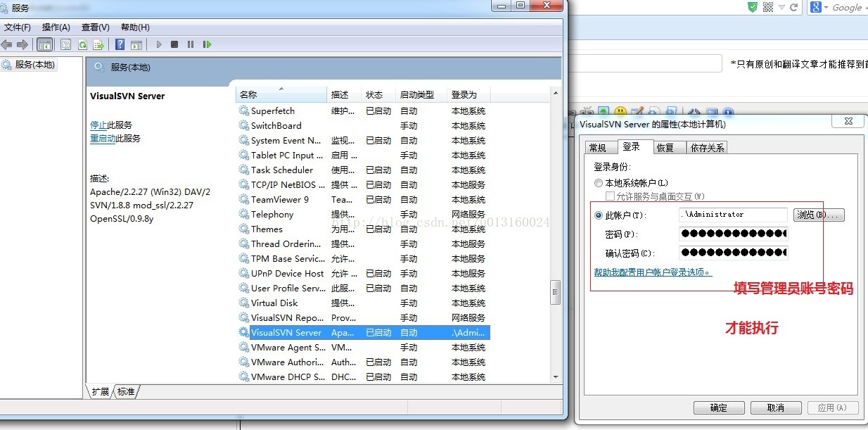This screenshot has width=868, height=430.
Task: Select the 本地系统帐户 radio button
Action: tap(599, 182)
